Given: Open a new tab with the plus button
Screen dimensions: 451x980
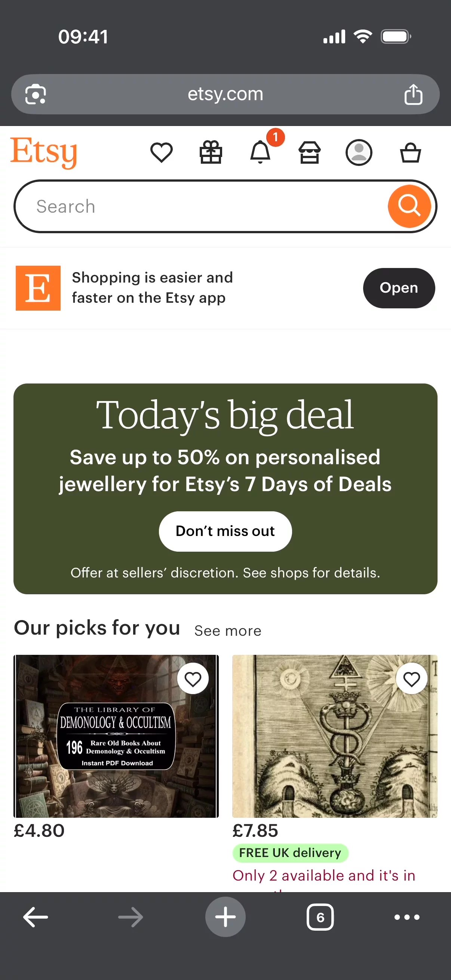Looking at the screenshot, I should [225, 917].
